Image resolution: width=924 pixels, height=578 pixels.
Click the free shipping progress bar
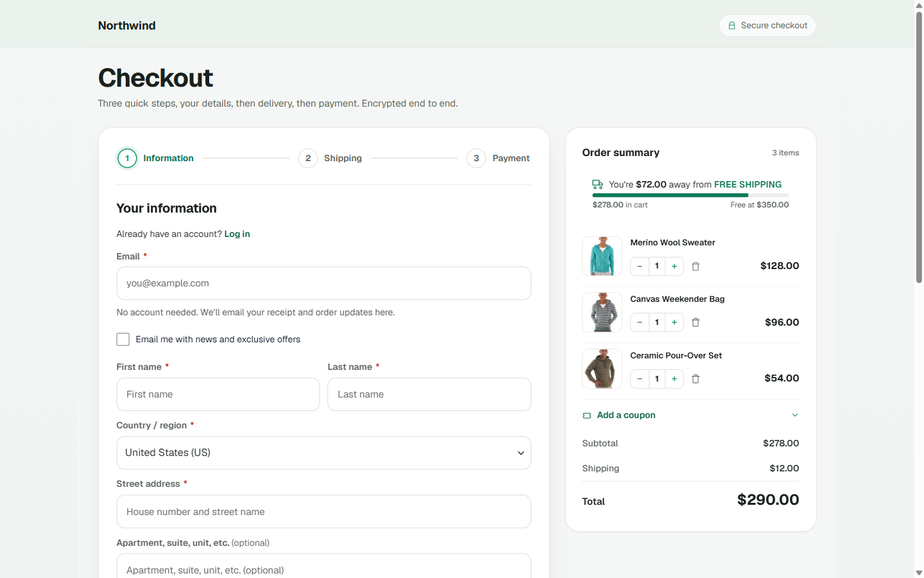[690, 195]
